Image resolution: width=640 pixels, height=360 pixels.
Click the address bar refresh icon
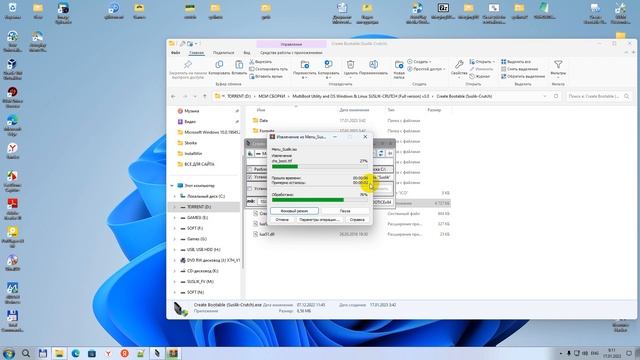pos(556,96)
